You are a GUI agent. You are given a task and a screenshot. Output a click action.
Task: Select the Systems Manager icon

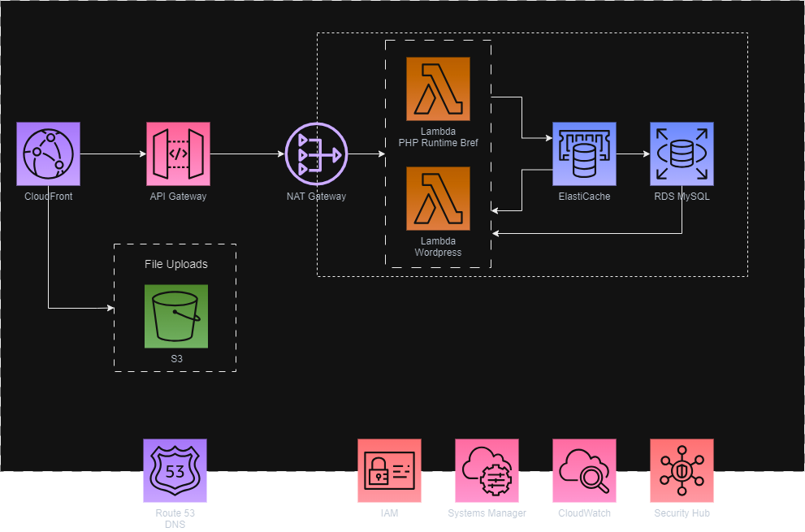[x=487, y=470]
